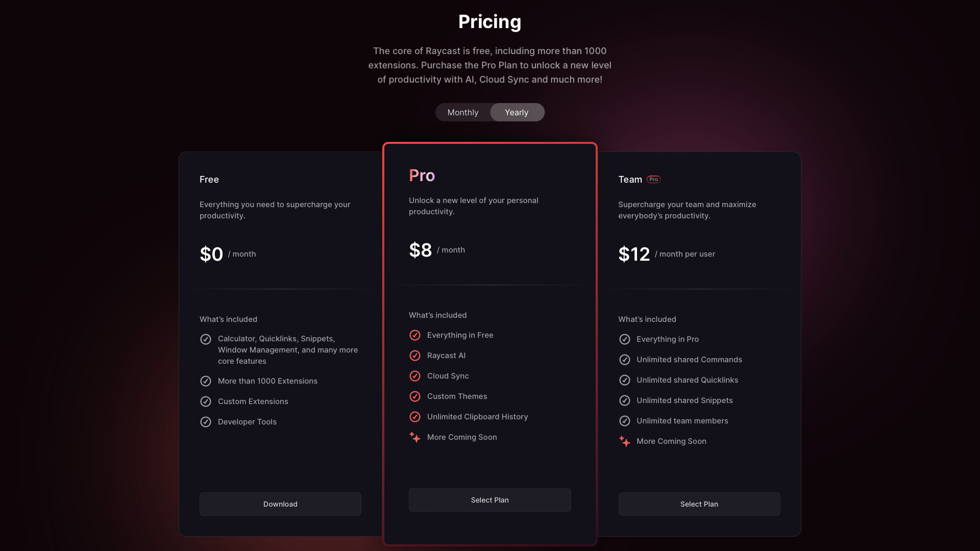Click the Pricing heading

[489, 22]
